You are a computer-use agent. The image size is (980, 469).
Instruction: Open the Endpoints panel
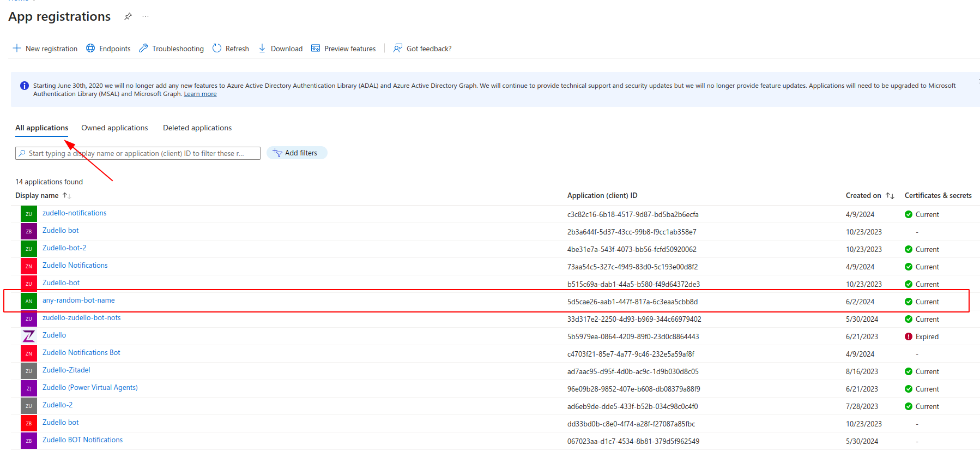108,49
